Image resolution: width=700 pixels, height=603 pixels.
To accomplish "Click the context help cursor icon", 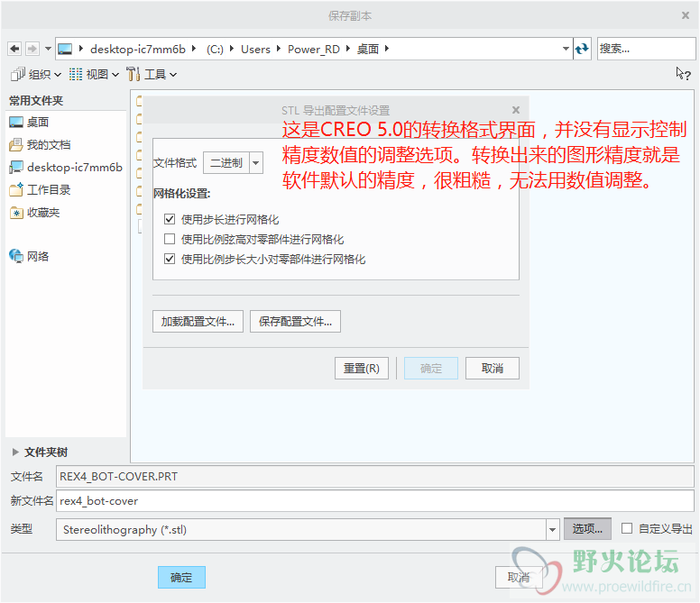I will pos(683,74).
